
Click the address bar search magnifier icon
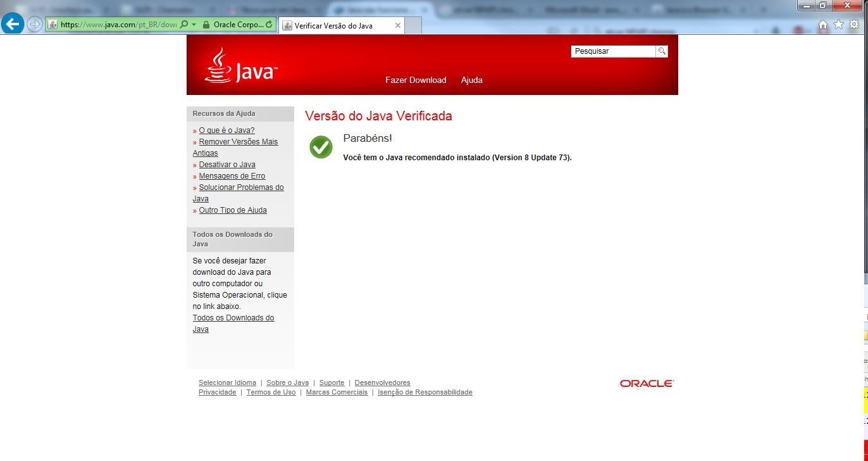(183, 25)
